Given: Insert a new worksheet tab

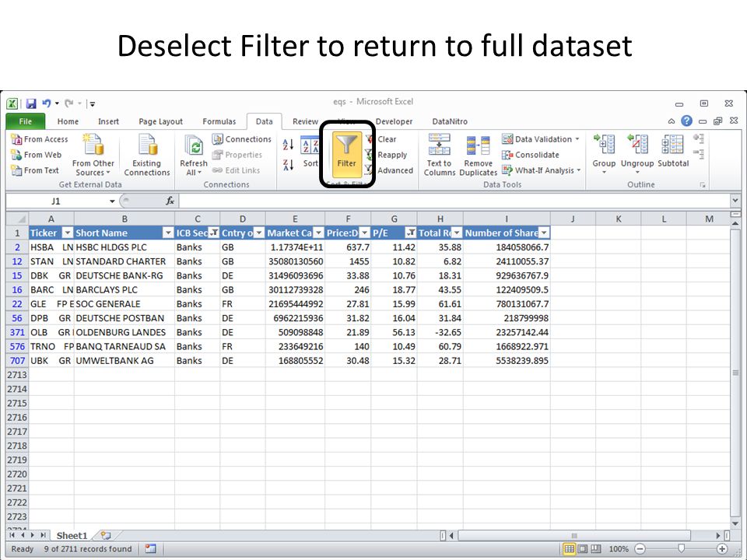Looking at the screenshot, I should [106, 536].
